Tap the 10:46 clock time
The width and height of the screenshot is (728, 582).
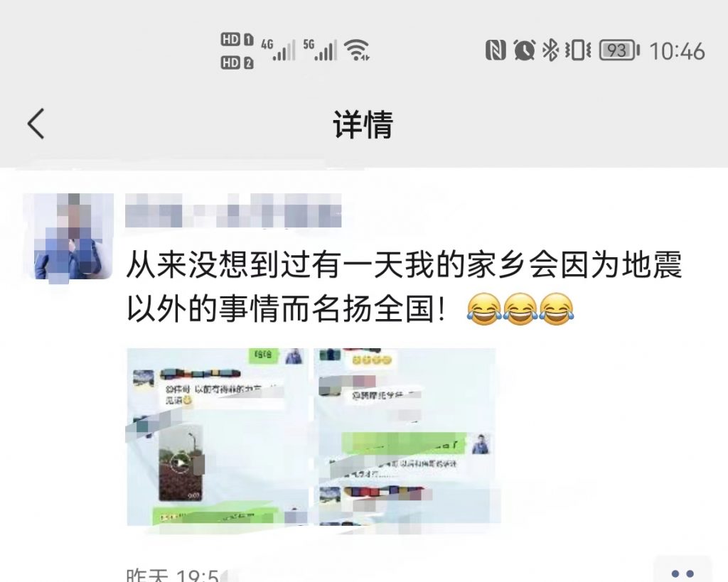(x=677, y=50)
